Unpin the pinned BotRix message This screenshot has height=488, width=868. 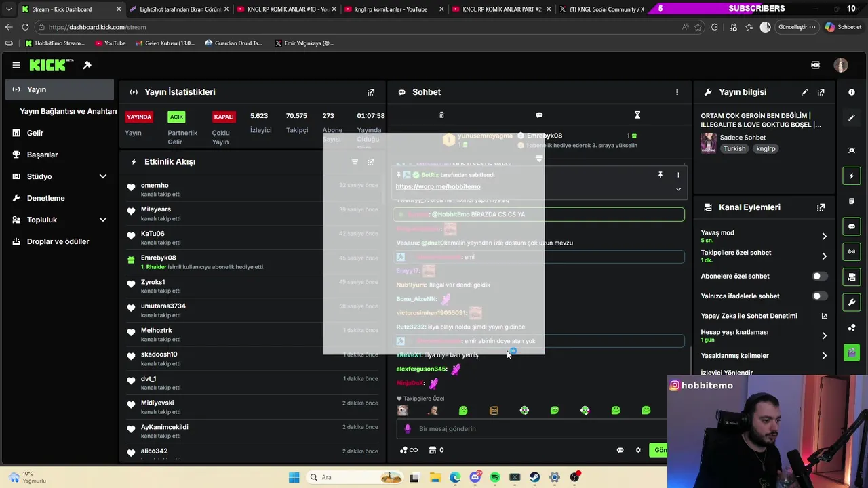coord(660,175)
